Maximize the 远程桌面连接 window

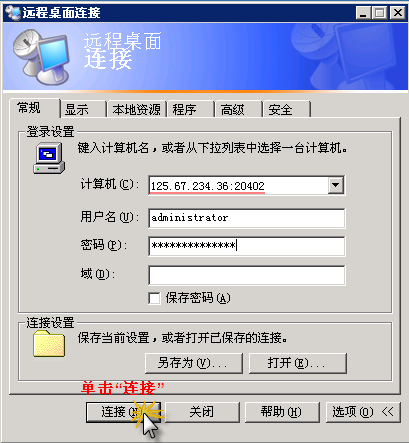pos(379,13)
